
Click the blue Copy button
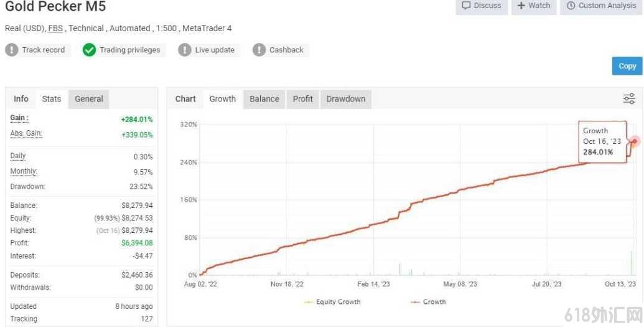pyautogui.click(x=627, y=66)
